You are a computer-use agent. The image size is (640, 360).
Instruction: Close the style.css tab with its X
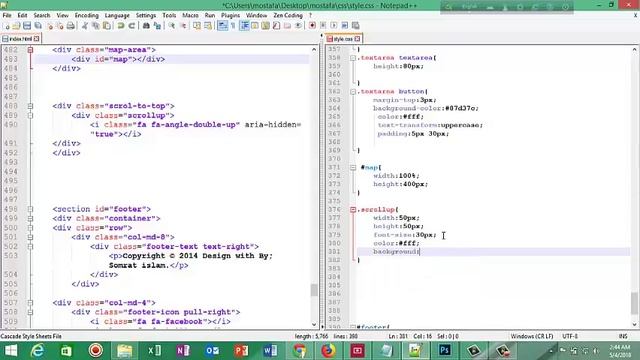click(358, 39)
